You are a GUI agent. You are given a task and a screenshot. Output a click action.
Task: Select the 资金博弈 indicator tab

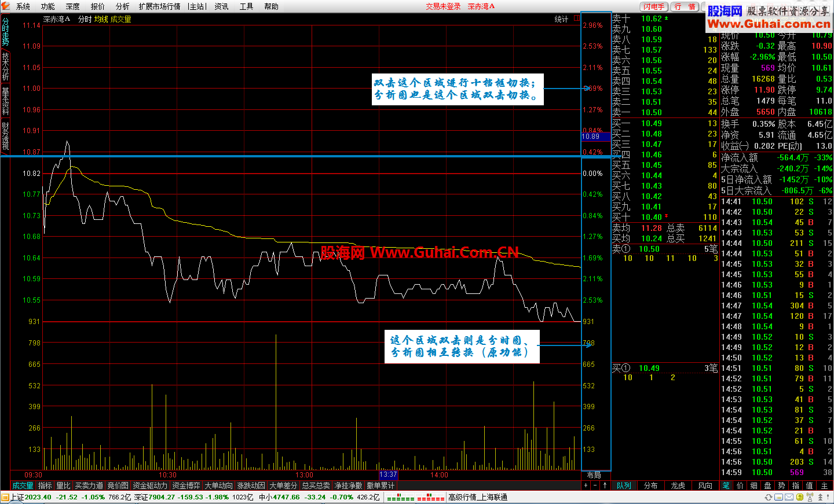tap(186, 485)
